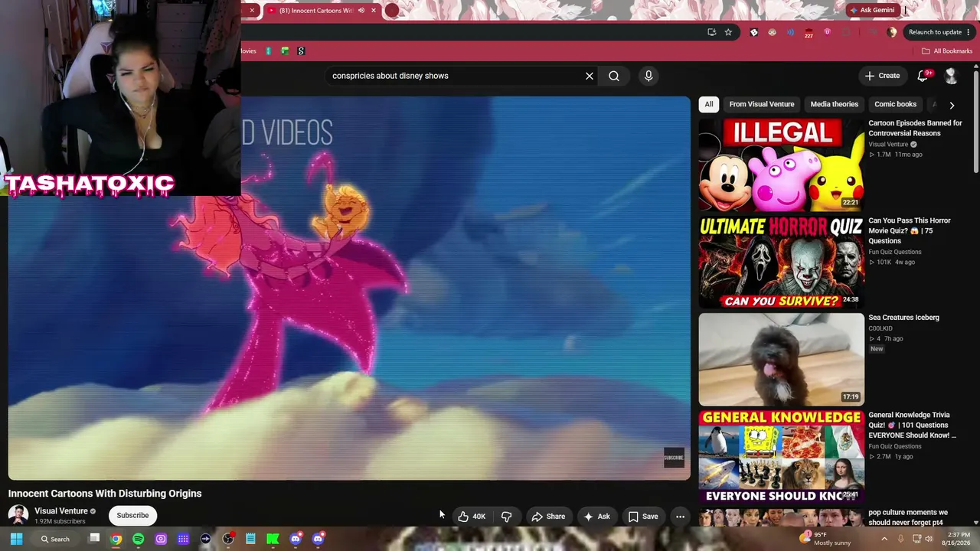Open more actions ellipsis under the video

coord(680,517)
